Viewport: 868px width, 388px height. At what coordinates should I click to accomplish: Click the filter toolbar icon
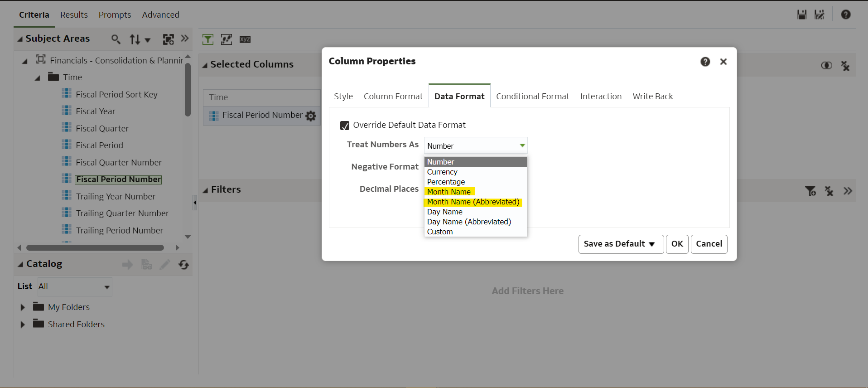[208, 39]
